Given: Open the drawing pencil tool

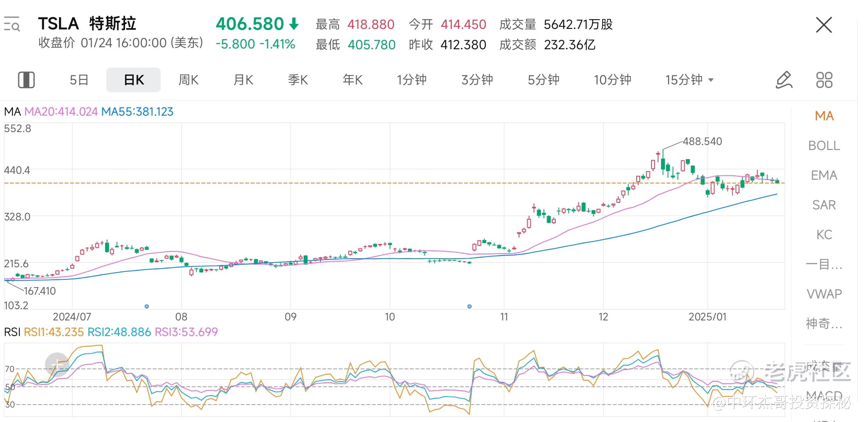Looking at the screenshot, I should point(784,80).
